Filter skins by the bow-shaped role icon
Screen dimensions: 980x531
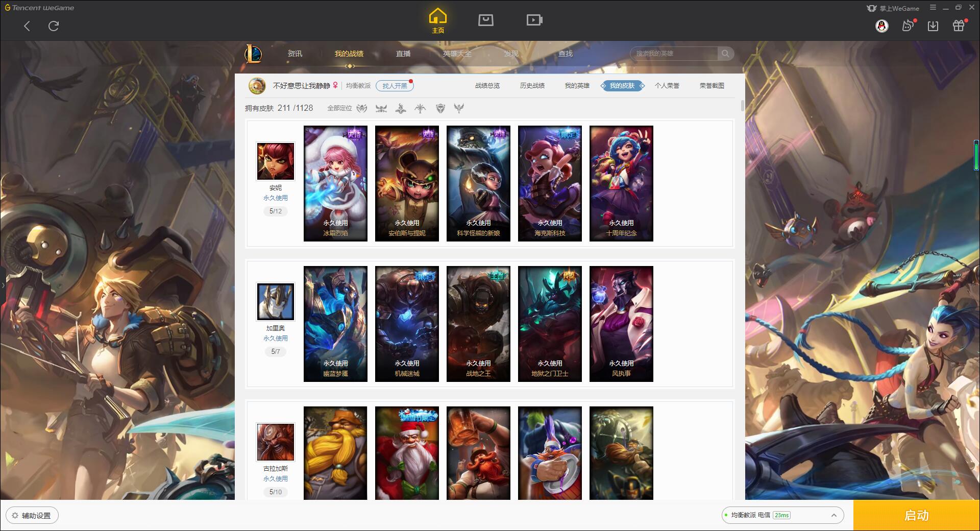tap(420, 108)
